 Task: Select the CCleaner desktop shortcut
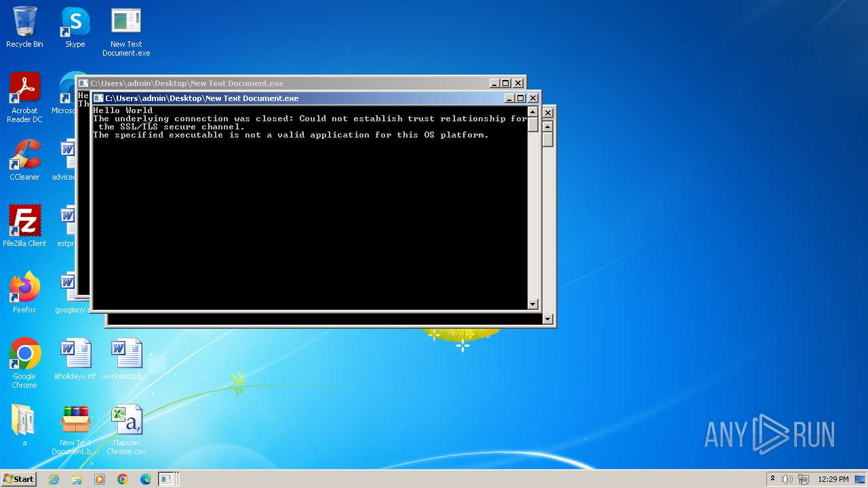tap(24, 160)
